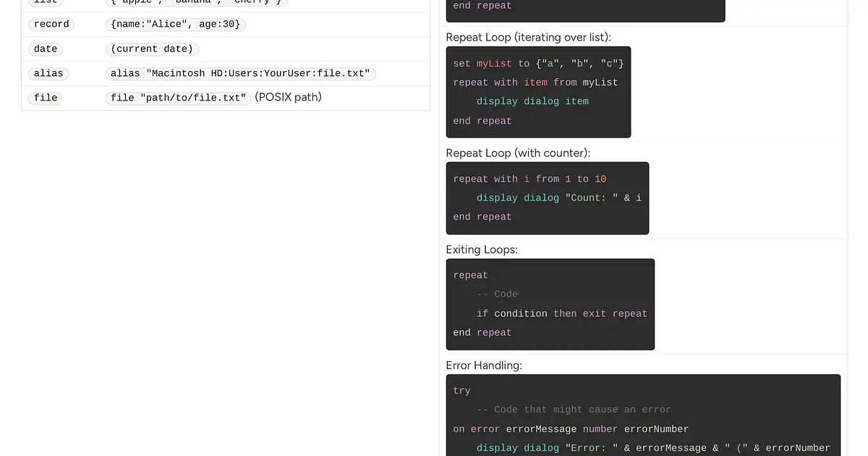Screen dimensions: 868x456
Task: Select the date keyword pill
Action: click(x=45, y=48)
